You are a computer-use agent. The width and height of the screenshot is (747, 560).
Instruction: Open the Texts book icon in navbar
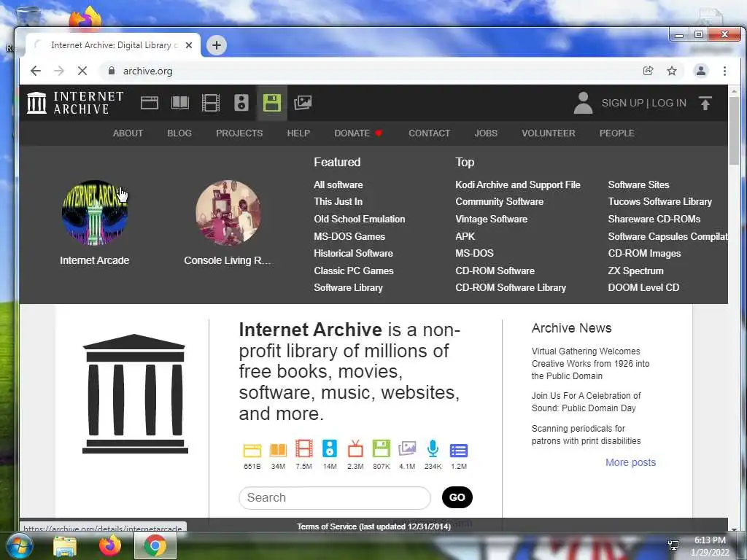[180, 103]
